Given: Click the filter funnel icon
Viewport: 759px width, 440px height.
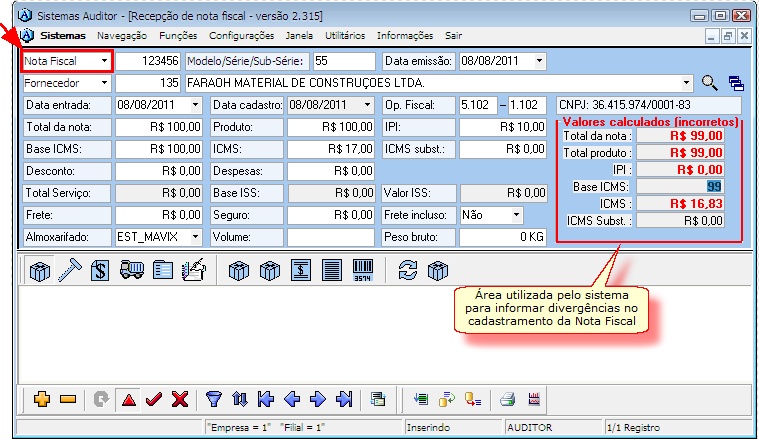Looking at the screenshot, I should [213, 399].
